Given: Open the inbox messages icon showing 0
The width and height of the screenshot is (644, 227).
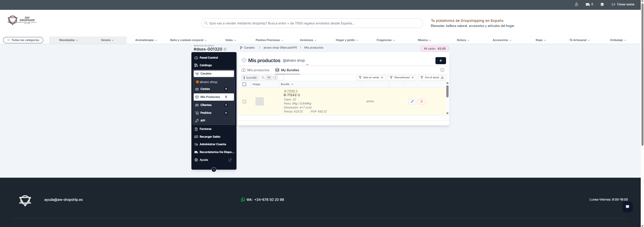Looking at the screenshot, I should coord(589,4).
